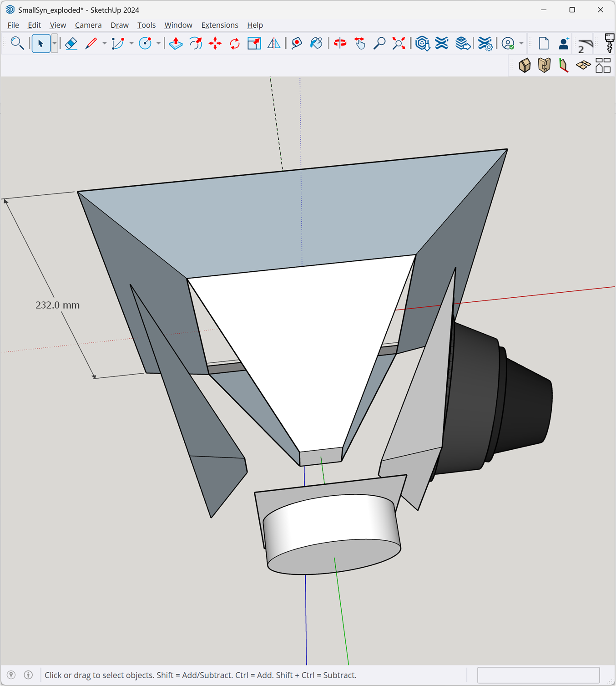Click Zoom Extents icon
Image resolution: width=616 pixels, height=686 pixels.
click(x=399, y=43)
